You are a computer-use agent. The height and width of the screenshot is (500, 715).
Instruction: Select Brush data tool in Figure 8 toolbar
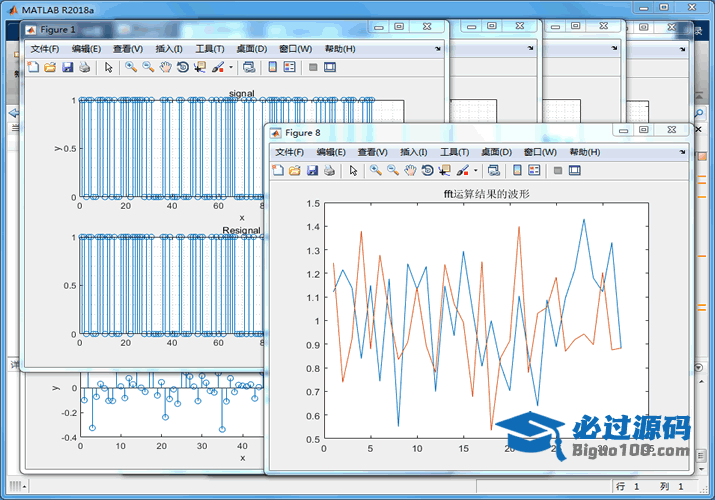[x=463, y=170]
